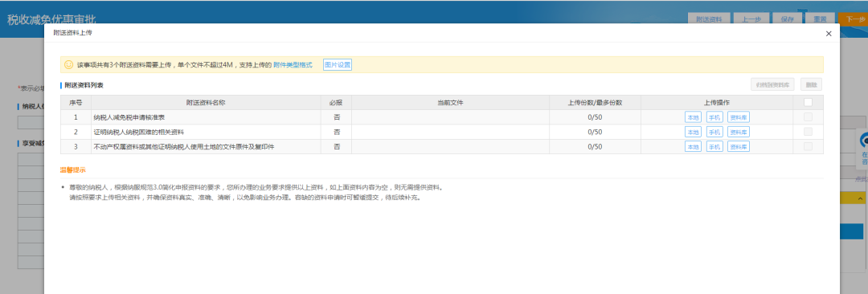
Task: Click the 序号 column header
Action: (76, 103)
